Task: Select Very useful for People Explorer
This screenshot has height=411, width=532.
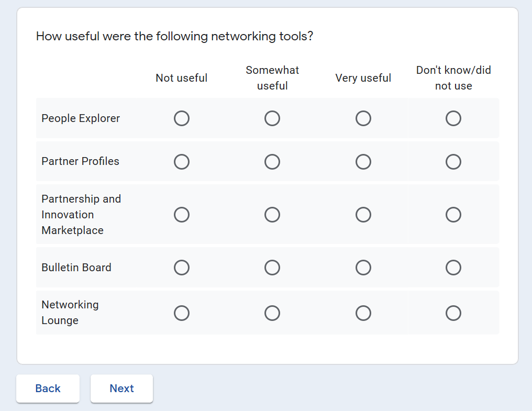Action: click(x=363, y=119)
